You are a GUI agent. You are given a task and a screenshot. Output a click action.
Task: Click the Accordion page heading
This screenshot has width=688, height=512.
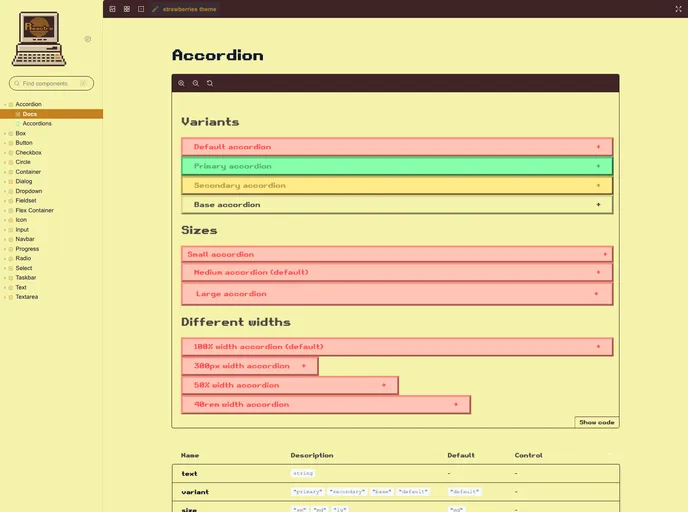[x=218, y=55]
